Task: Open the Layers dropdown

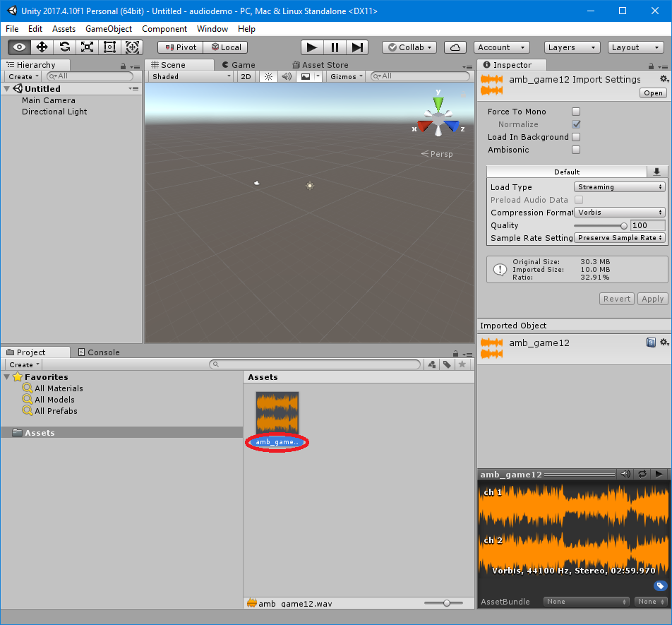Action: point(571,47)
